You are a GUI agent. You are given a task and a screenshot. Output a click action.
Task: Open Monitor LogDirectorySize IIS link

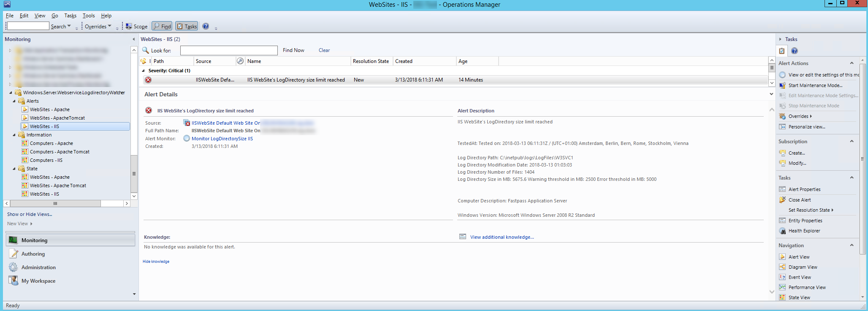point(222,139)
